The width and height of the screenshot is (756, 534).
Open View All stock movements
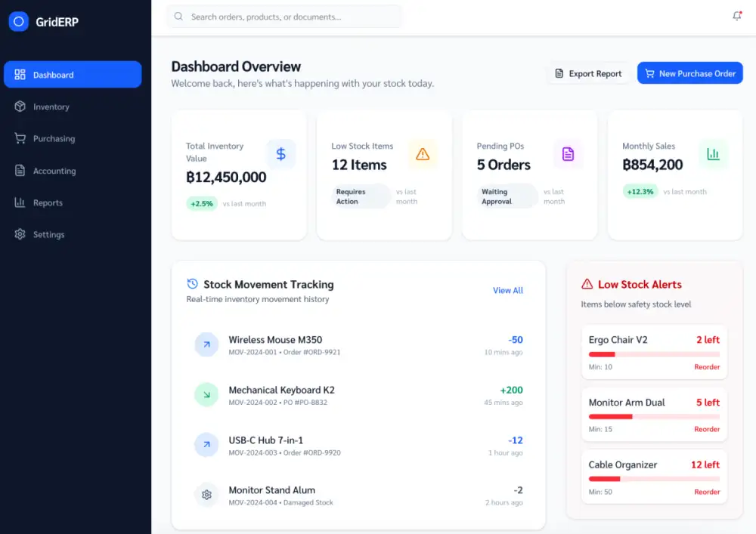(x=507, y=290)
